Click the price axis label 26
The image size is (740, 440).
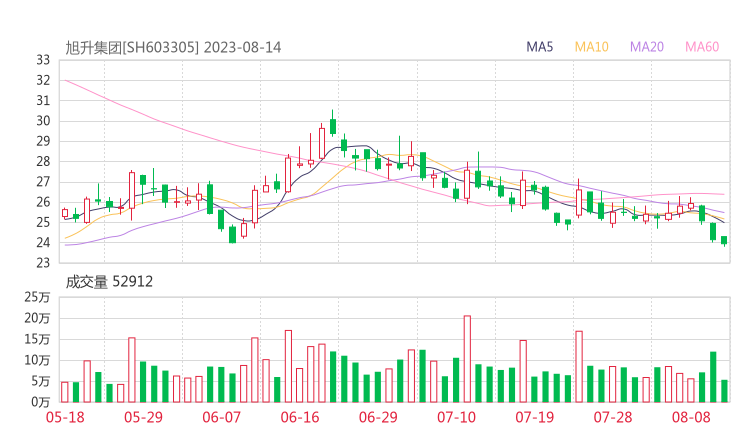43,202
